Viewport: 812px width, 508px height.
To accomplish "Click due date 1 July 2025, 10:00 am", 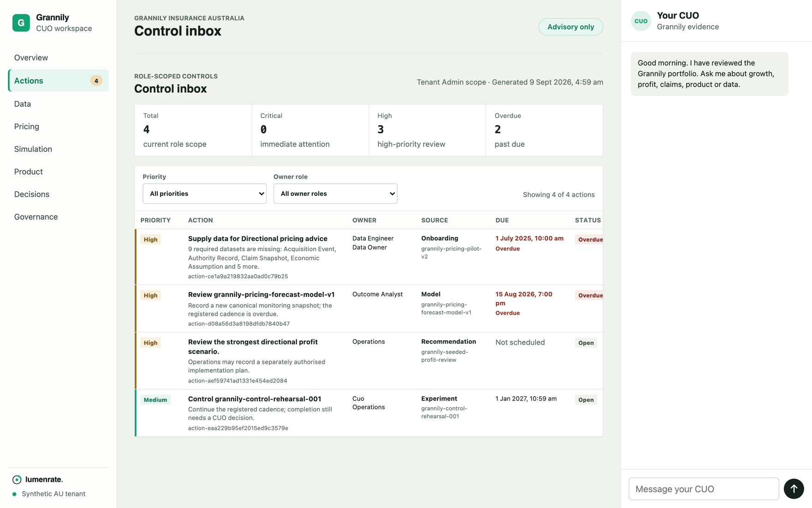I will pyautogui.click(x=530, y=238).
